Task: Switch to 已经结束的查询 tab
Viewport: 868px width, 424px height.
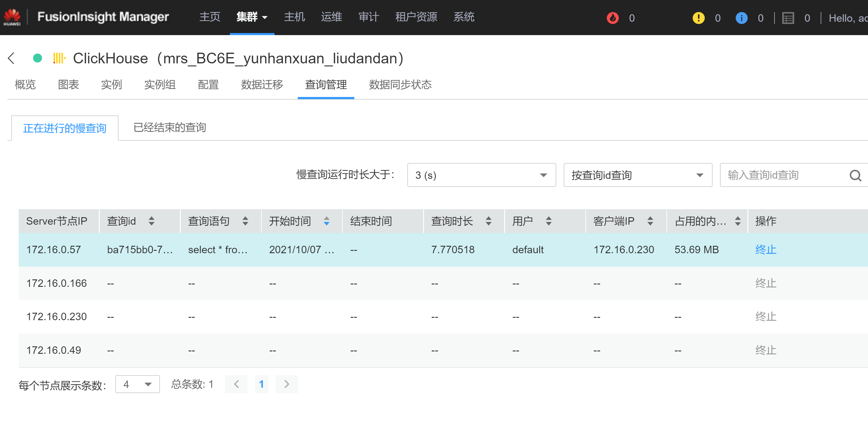Action: pyautogui.click(x=169, y=128)
